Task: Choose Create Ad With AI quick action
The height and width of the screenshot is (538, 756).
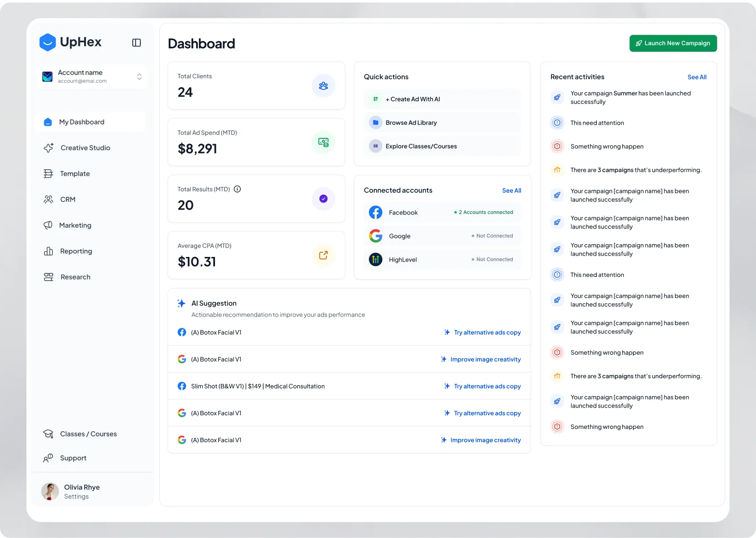Action: click(x=443, y=99)
